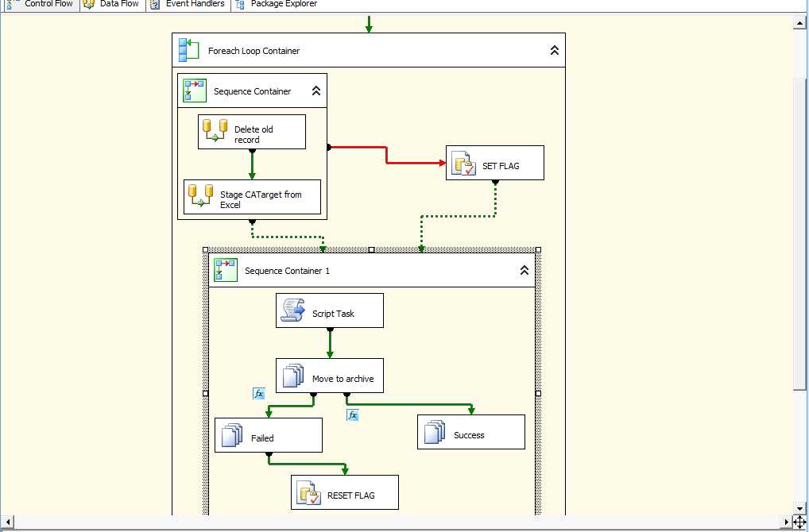Image resolution: width=809 pixels, height=532 pixels.
Task: Select the Failed task label
Action: (262, 438)
